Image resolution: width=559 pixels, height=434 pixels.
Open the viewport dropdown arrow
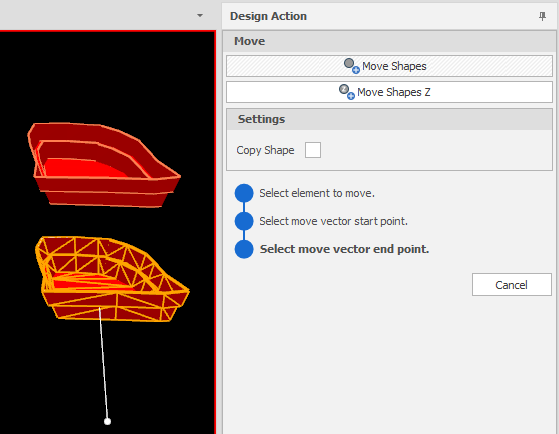coord(200,16)
